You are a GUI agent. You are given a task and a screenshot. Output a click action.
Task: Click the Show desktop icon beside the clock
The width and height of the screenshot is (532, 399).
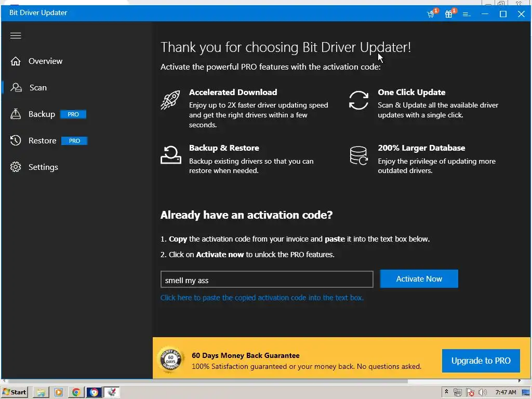526,393
